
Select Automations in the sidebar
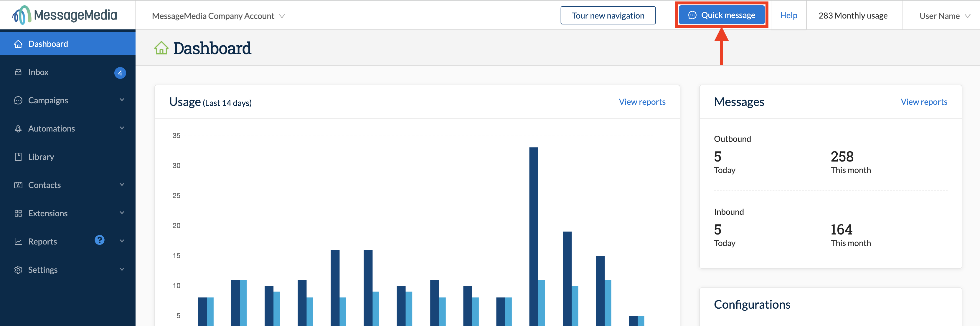pyautogui.click(x=68, y=128)
